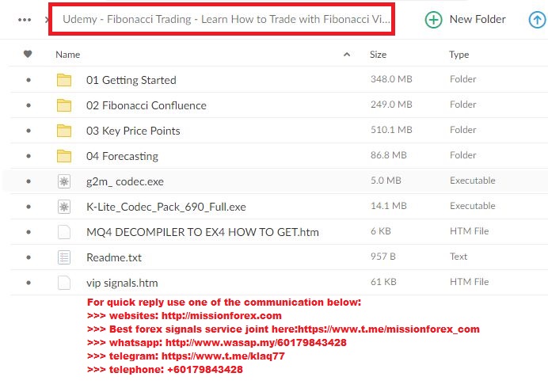Click the 61 KB size value

coord(383,282)
